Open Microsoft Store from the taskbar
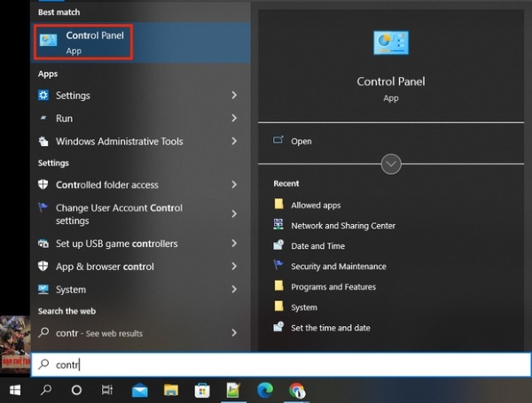532x403 pixels. 202,391
